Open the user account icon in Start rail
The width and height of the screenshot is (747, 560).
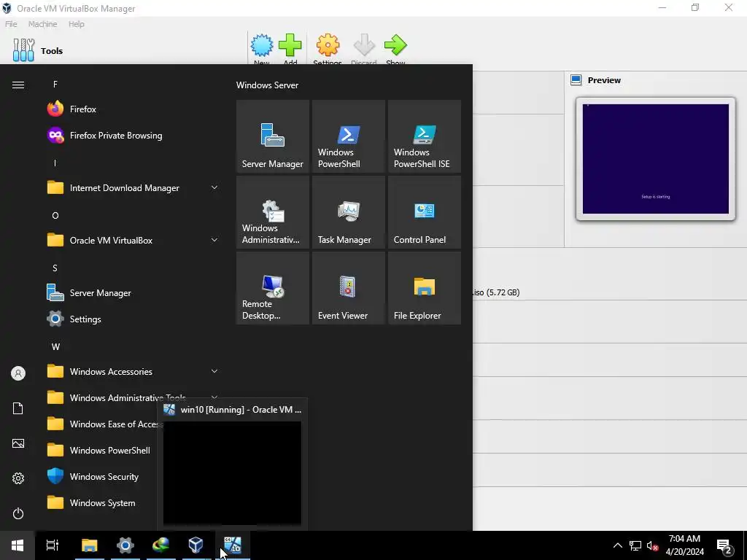pyautogui.click(x=18, y=373)
